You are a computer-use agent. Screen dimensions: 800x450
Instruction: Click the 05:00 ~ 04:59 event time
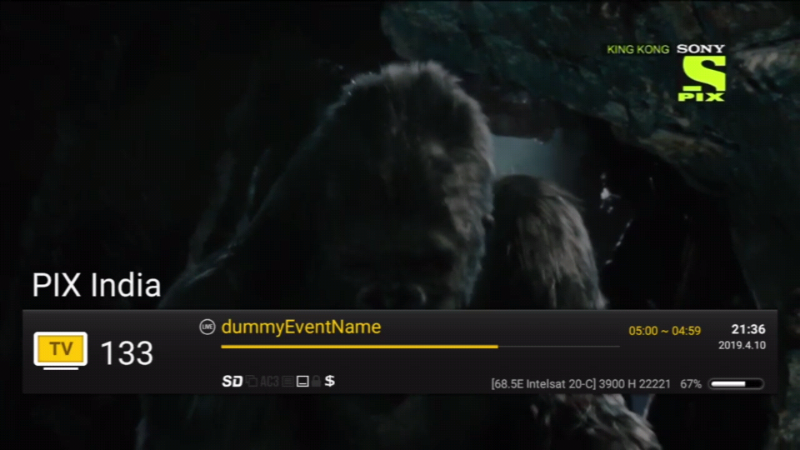(x=664, y=331)
